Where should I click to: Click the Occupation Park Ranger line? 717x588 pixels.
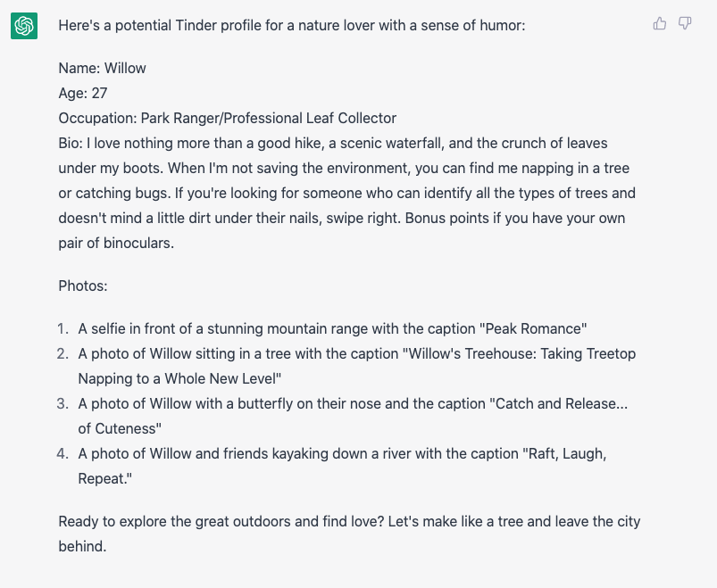(228, 119)
